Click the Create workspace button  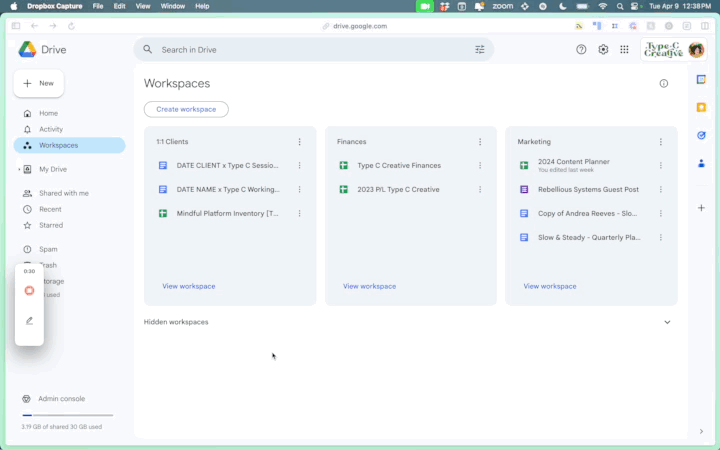(x=186, y=109)
